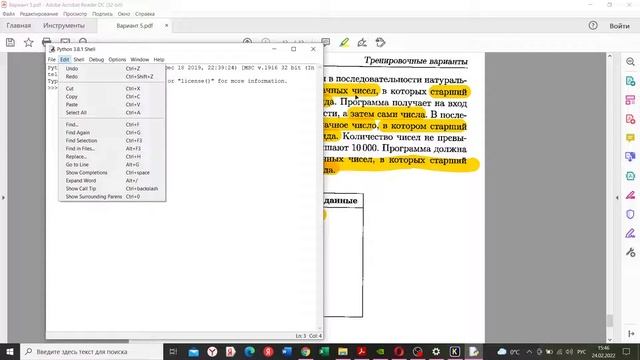
Task: Choose Select All from the Edit menu
Action: pyautogui.click(x=112, y=113)
